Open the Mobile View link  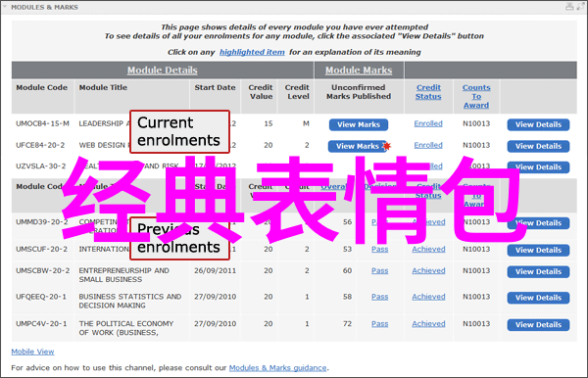click(32, 352)
